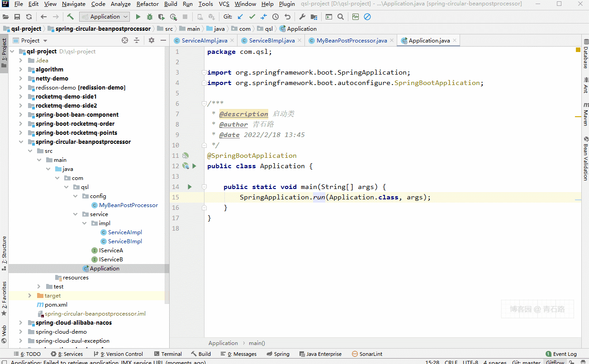Click Git update project arrow icon
This screenshot has width=589, height=364.
click(x=240, y=17)
